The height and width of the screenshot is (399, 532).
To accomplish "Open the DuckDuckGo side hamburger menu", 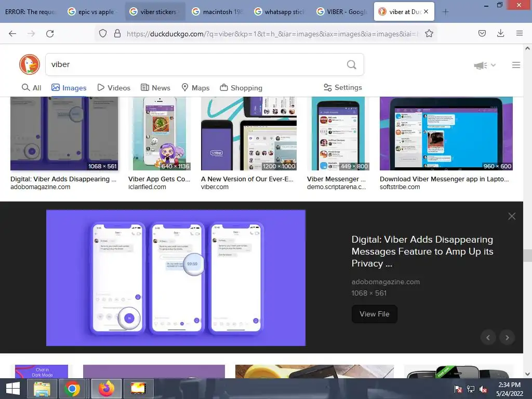I will coord(516,65).
